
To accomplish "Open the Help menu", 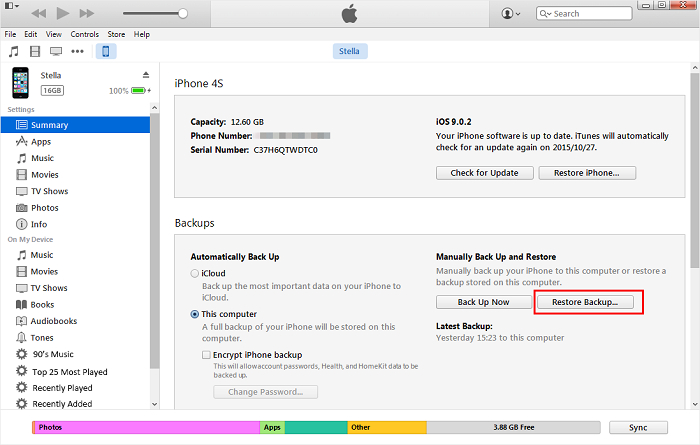I will click(142, 34).
